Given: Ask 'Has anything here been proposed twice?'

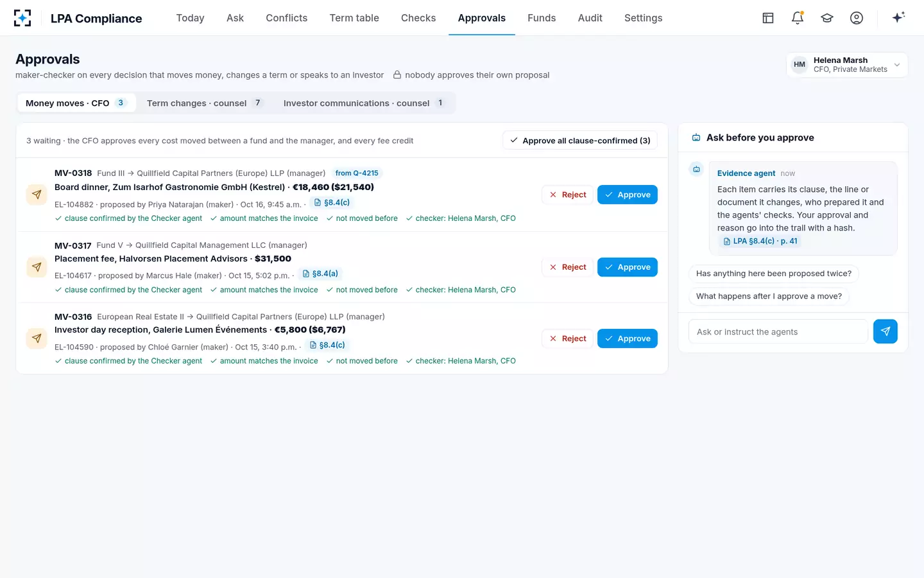Looking at the screenshot, I should (x=774, y=274).
